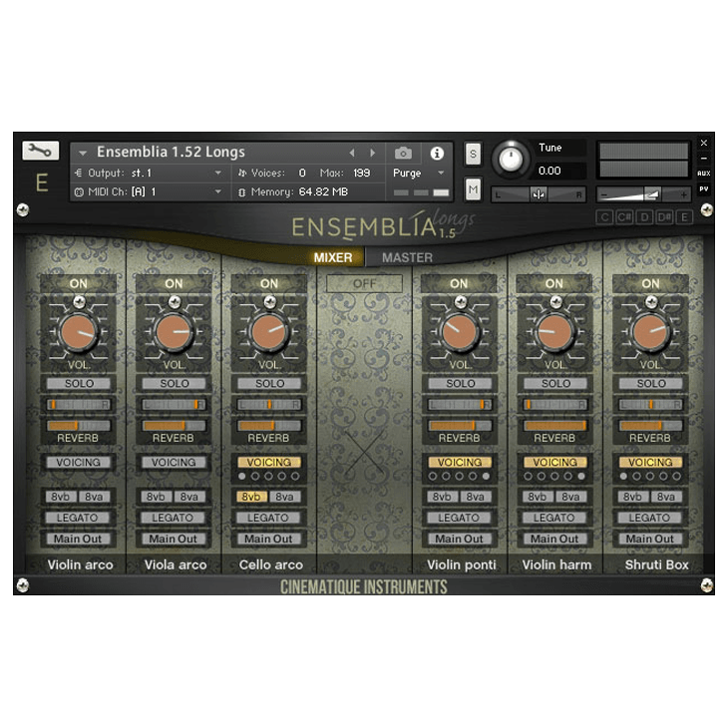Viewport: 728px width, 728px height.
Task: Disable 8vb on Cello arco
Action: [x=251, y=497]
